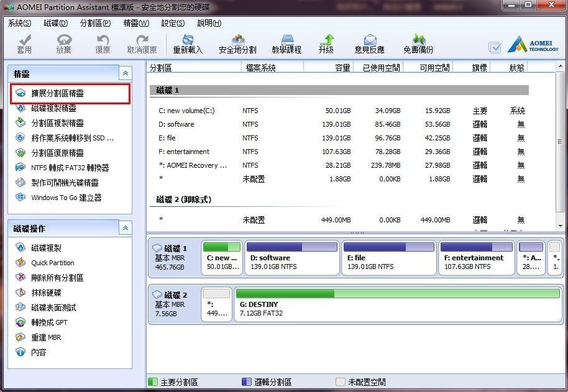Open the 分割區(P) menu

[x=95, y=23]
